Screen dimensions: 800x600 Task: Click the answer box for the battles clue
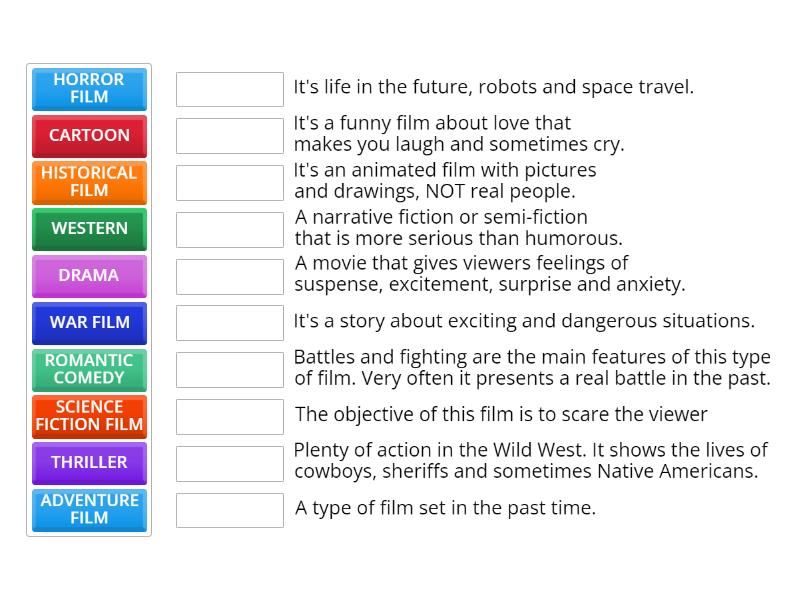(229, 369)
